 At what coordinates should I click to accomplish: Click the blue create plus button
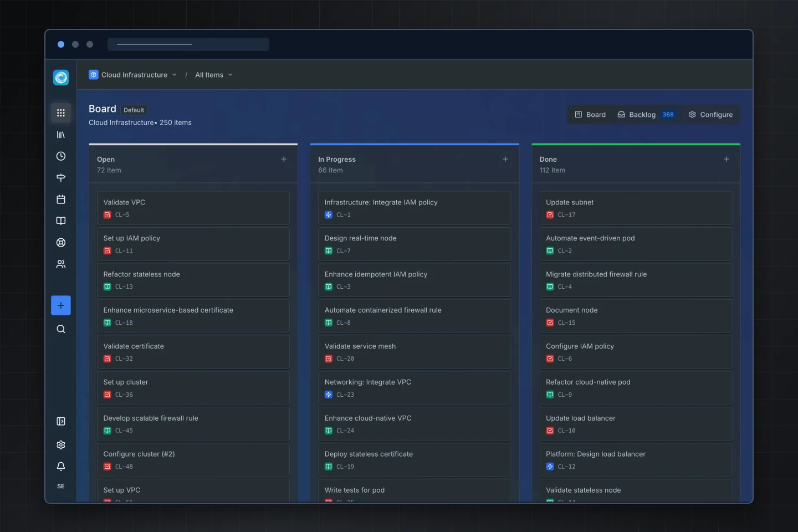pos(61,305)
